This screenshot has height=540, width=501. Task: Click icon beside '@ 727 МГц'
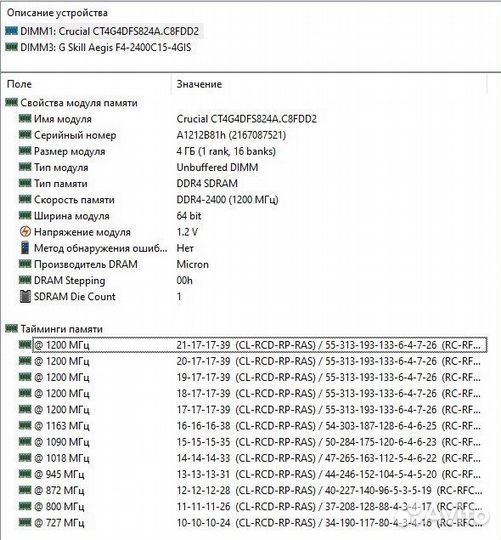pyautogui.click(x=25, y=522)
